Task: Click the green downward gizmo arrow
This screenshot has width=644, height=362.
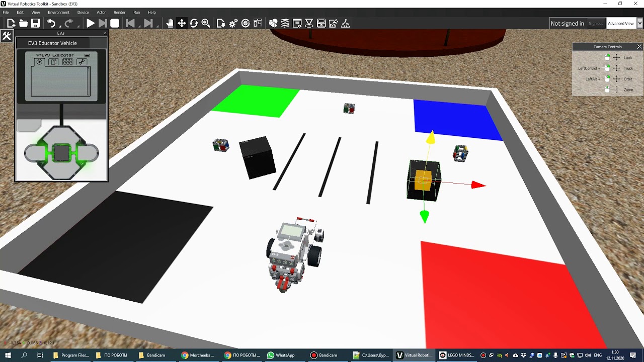Action: pyautogui.click(x=424, y=217)
